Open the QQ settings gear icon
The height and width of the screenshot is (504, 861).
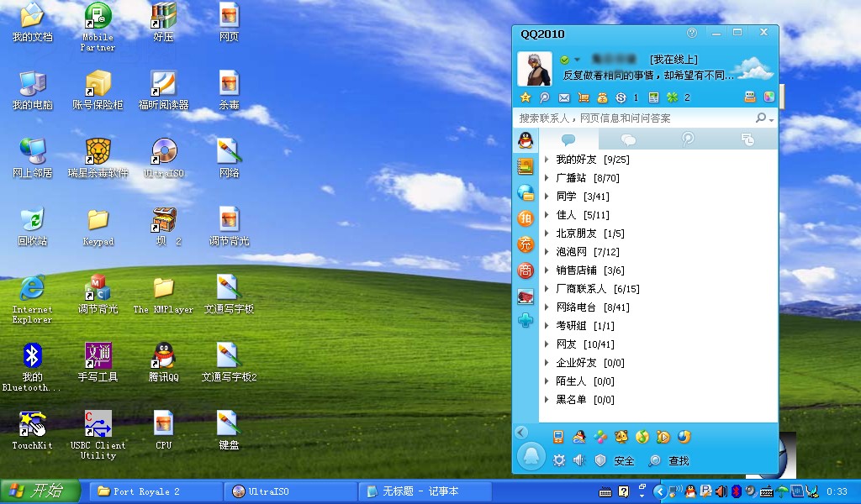point(559,460)
